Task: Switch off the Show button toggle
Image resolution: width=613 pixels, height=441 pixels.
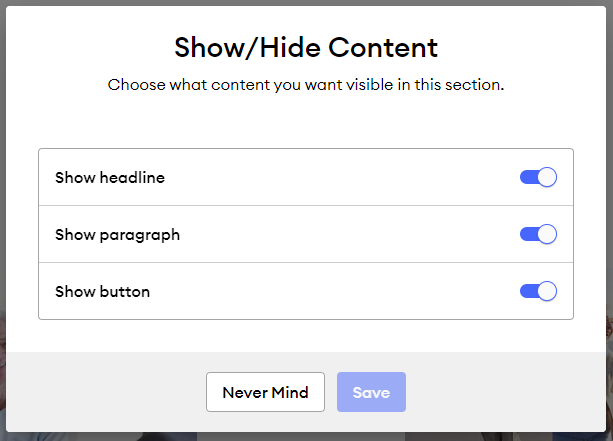Action: click(538, 292)
